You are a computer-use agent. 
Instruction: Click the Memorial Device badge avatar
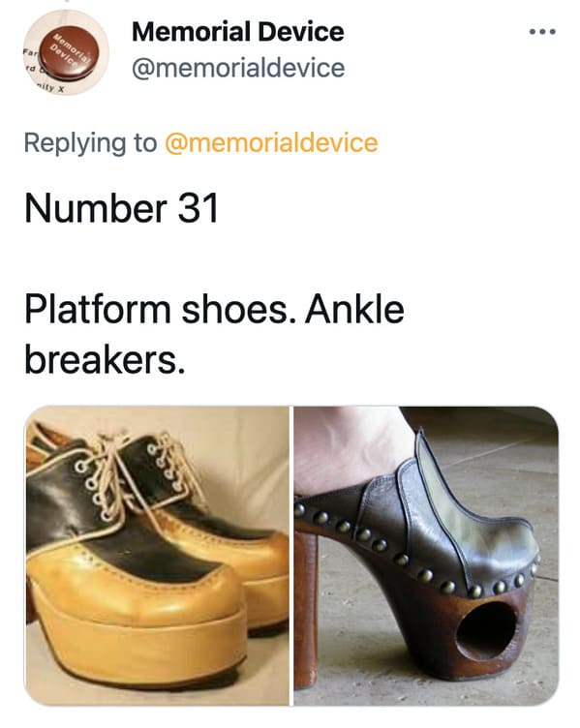coord(66,52)
